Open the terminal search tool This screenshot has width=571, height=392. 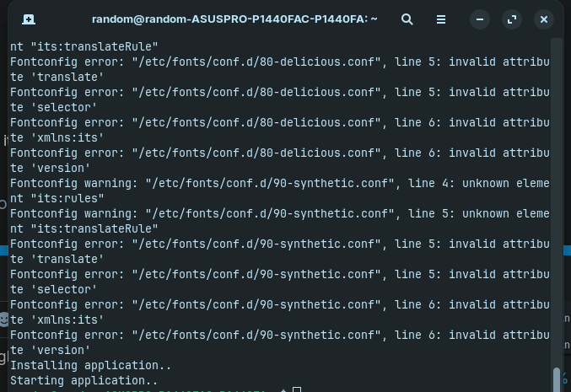(407, 19)
